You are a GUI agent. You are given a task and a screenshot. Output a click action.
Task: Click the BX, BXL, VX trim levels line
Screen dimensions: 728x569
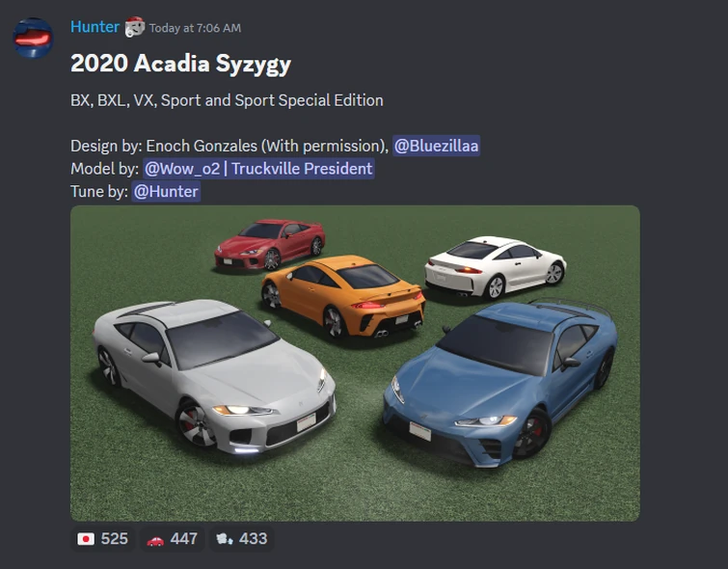point(227,100)
